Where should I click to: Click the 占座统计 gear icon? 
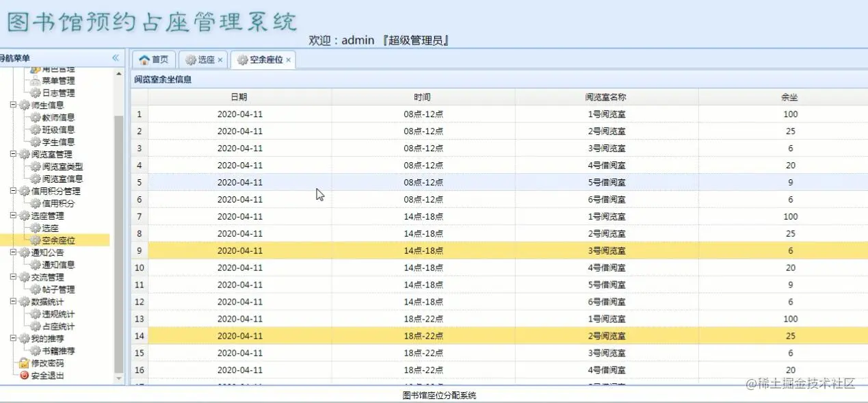click(x=36, y=327)
